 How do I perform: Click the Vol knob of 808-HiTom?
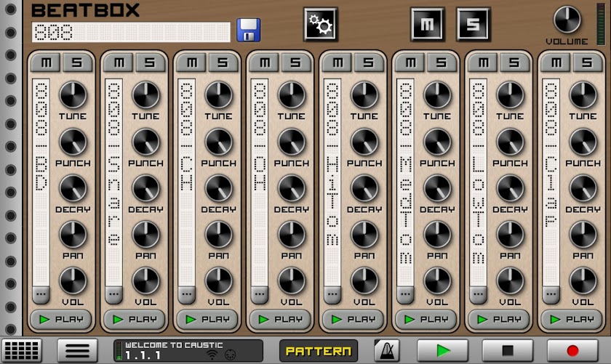(364, 281)
